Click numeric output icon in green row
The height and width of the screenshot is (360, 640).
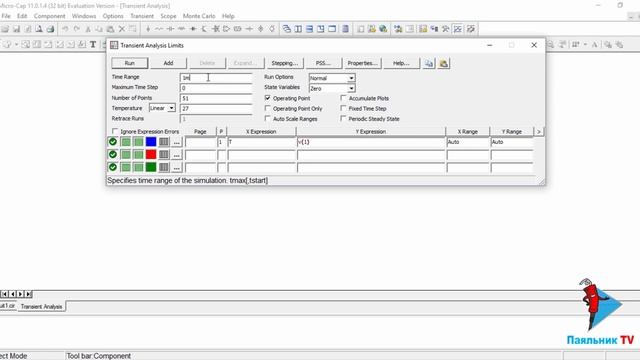point(164,167)
